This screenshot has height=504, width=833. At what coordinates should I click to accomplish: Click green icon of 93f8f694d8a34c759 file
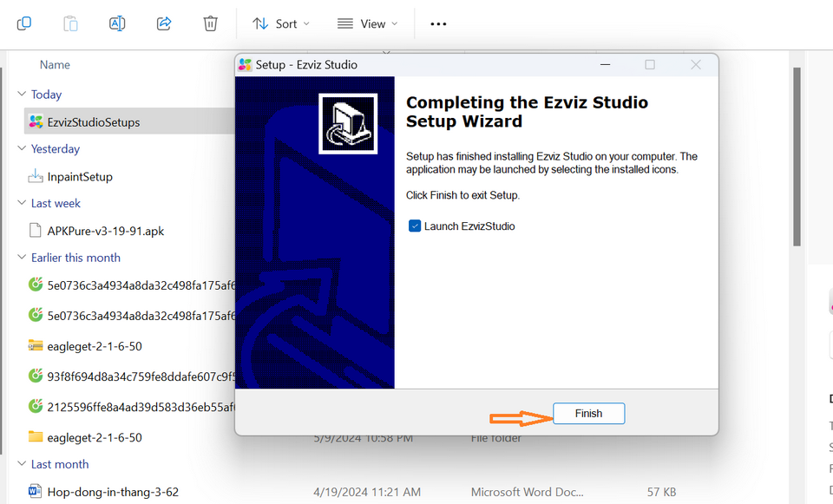pyautogui.click(x=36, y=376)
